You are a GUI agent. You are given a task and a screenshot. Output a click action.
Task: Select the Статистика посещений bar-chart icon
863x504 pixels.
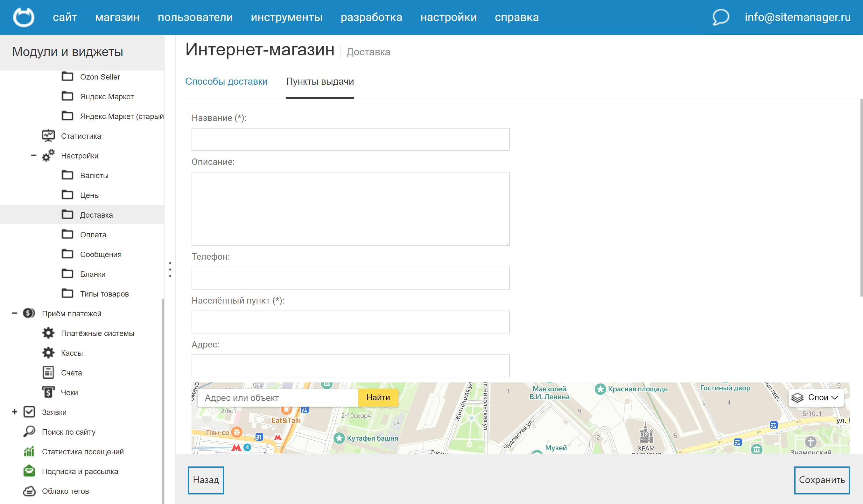point(30,451)
